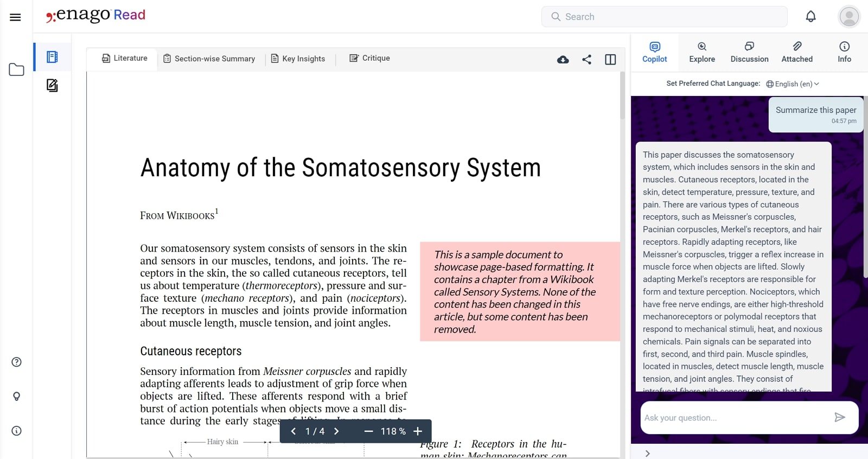Click the 118 % zoom level value

[393, 431]
